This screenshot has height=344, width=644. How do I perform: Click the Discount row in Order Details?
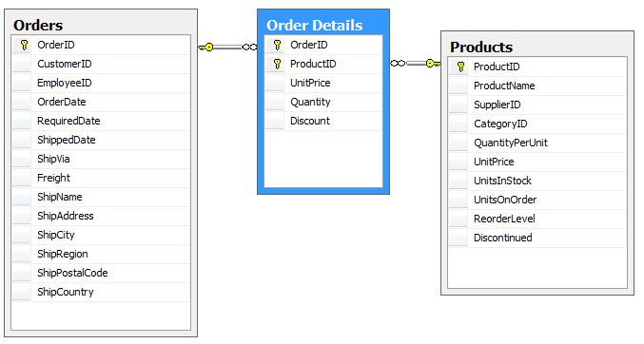click(x=323, y=121)
